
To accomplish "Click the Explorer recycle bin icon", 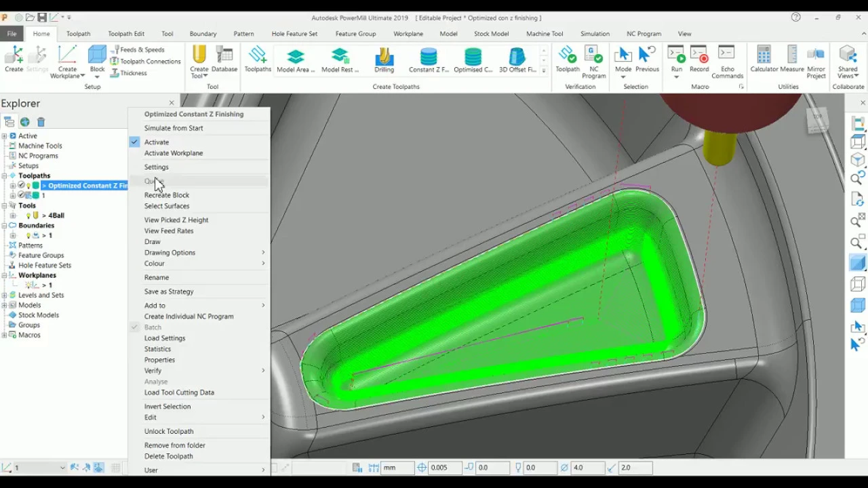I will click(x=41, y=122).
